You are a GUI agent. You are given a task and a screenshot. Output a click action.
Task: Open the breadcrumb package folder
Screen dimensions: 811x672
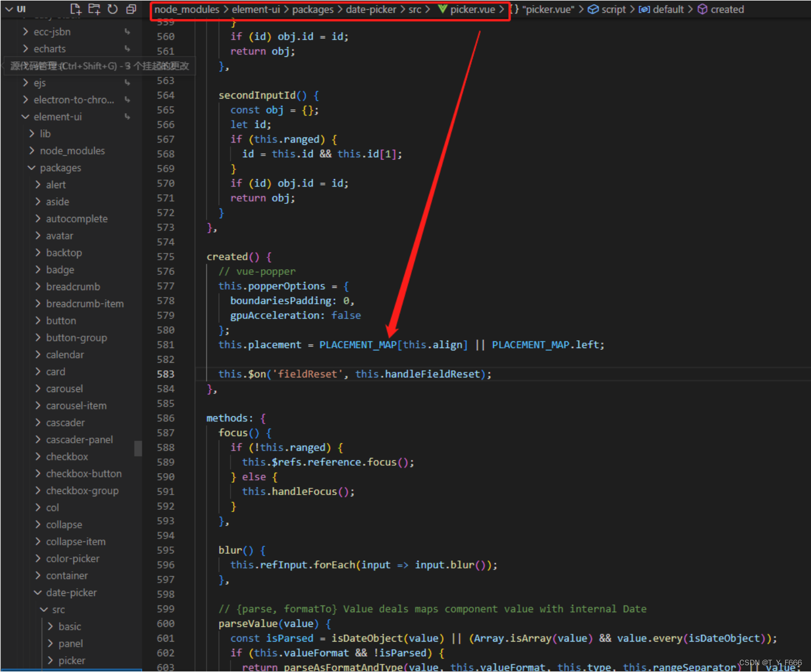[73, 287]
